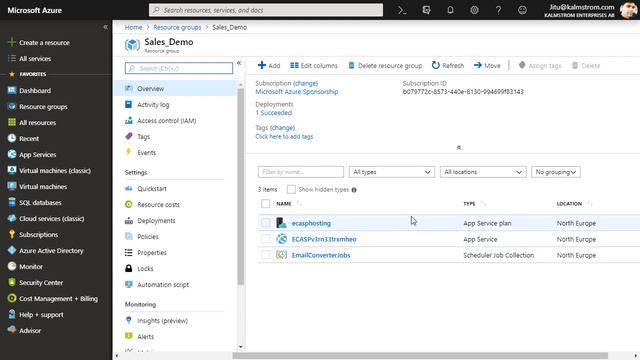Open Cost Management + Billing
This screenshot has width=640, height=360.
[x=58, y=298]
